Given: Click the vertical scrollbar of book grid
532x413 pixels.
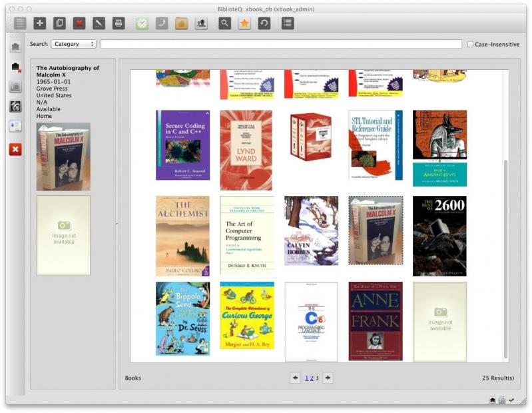Looking at the screenshot, I should click(x=505, y=258).
